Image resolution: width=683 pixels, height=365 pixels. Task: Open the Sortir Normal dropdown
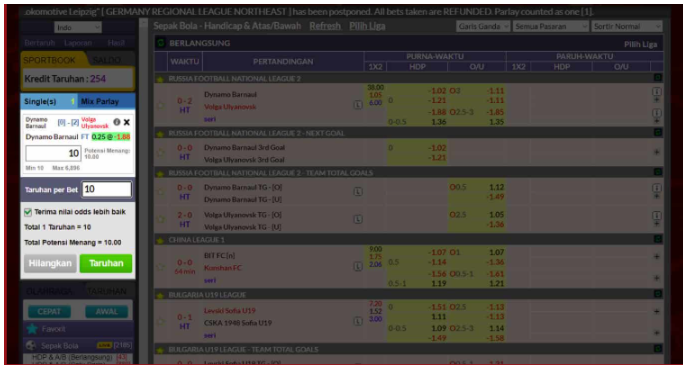(x=627, y=27)
